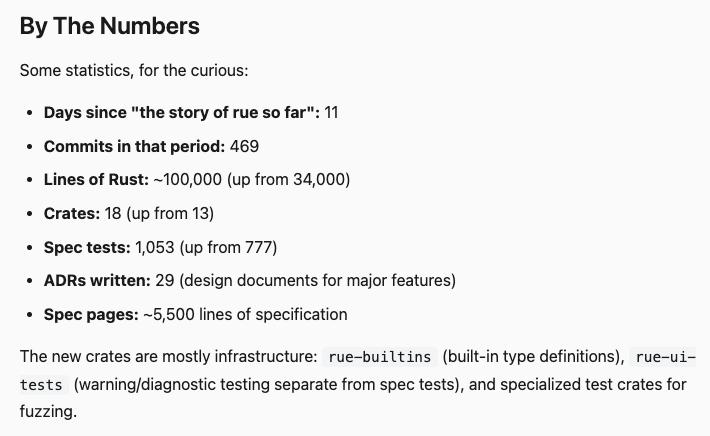
Task: Click the "By The Numbers" heading
Action: pyautogui.click(x=110, y=27)
